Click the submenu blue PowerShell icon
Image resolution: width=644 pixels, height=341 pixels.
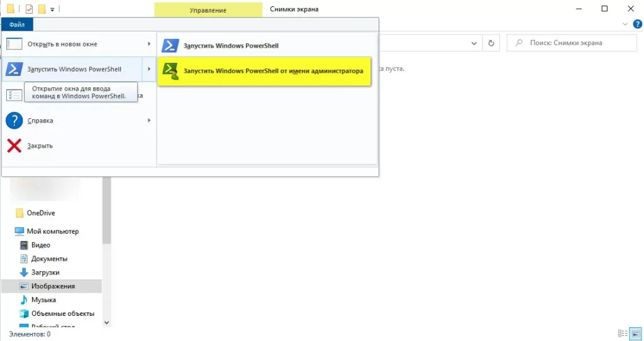tap(170, 46)
